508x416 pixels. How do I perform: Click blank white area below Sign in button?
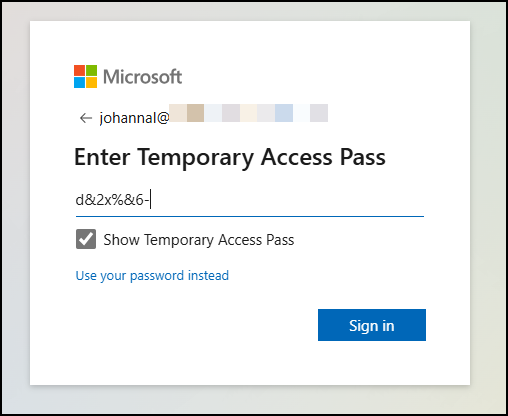click(372, 363)
